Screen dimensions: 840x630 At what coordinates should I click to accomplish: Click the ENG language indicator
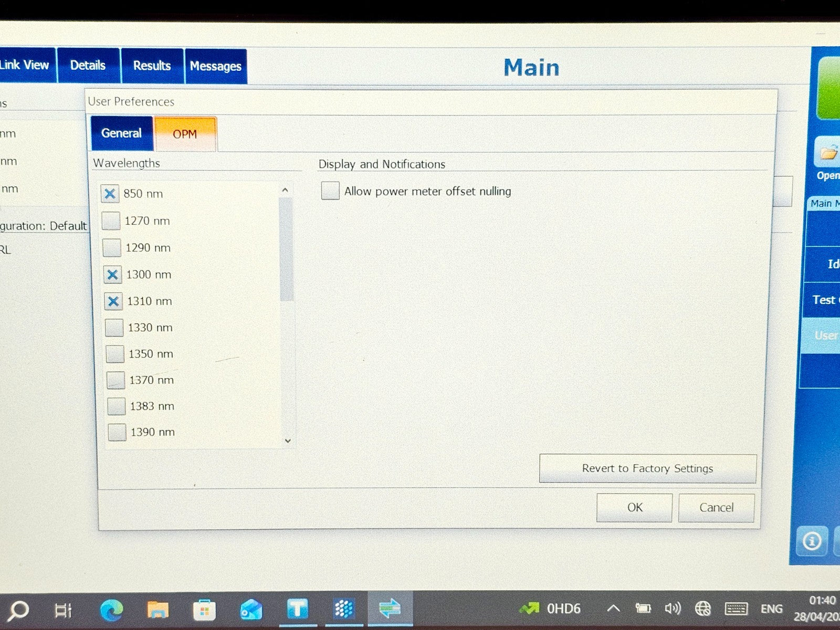[771, 608]
